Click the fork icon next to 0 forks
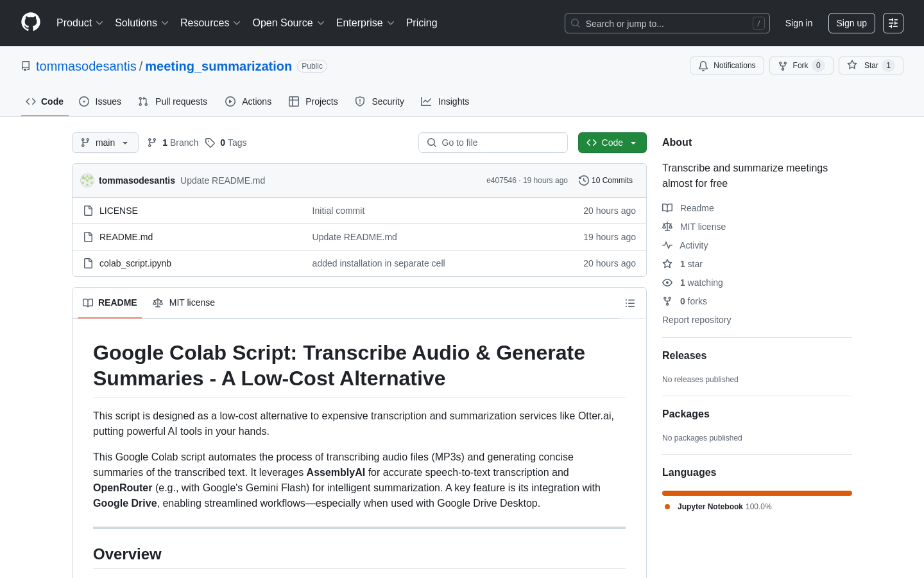Screen dimensions: 924x578 (x=667, y=301)
